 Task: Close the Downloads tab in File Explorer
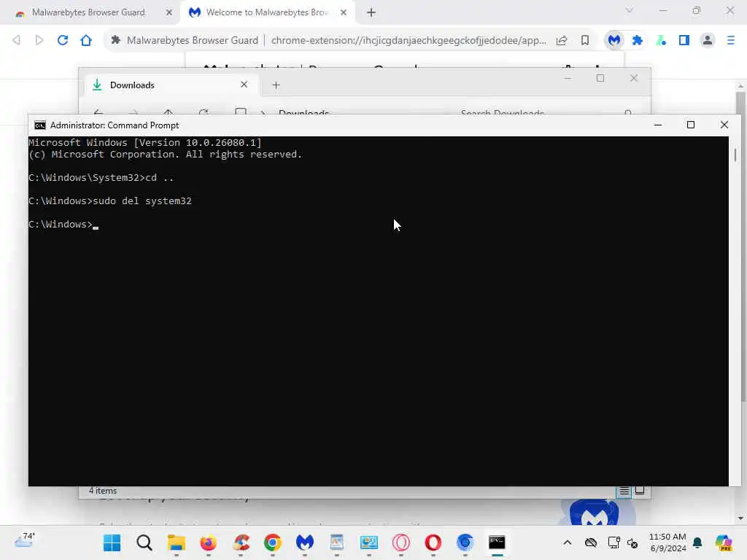click(244, 85)
